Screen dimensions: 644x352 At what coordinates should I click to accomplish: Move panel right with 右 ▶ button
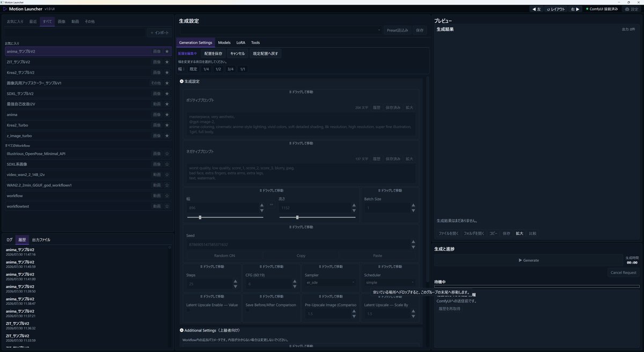tap(575, 9)
